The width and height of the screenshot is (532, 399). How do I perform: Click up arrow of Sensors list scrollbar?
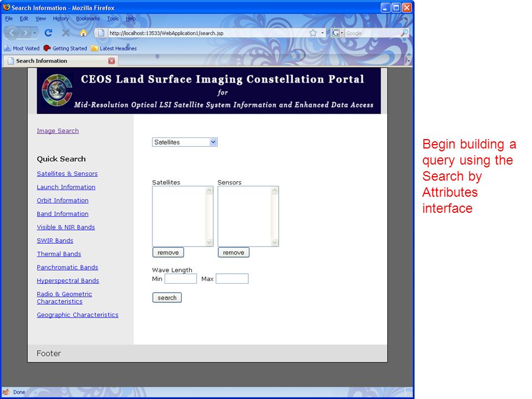[275, 190]
